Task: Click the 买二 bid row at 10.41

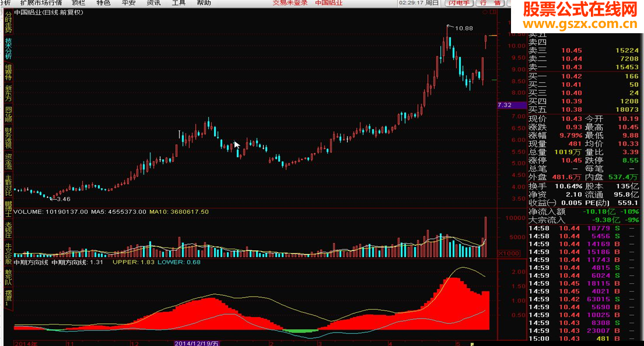Action: (x=583, y=85)
